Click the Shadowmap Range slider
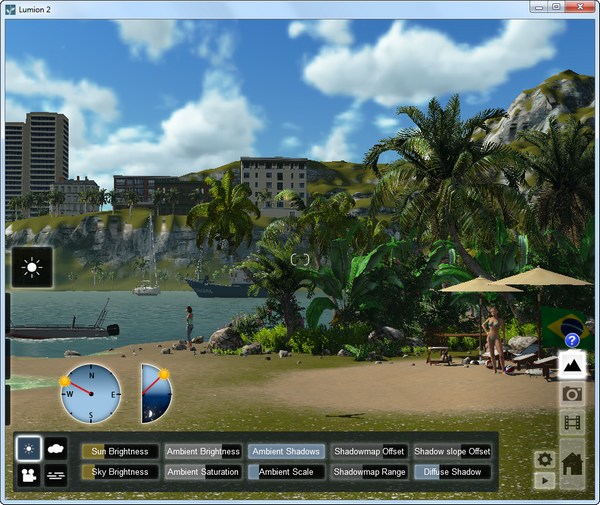 (369, 471)
